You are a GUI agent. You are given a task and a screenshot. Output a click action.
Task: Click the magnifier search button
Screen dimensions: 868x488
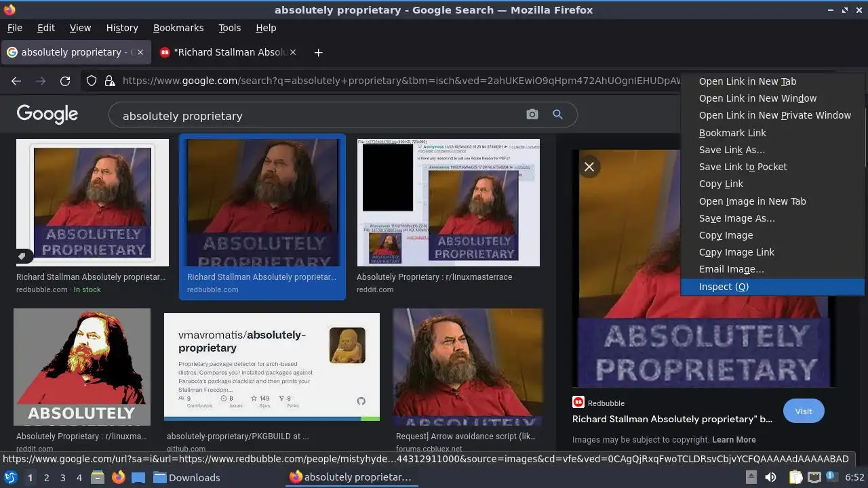[x=557, y=115]
